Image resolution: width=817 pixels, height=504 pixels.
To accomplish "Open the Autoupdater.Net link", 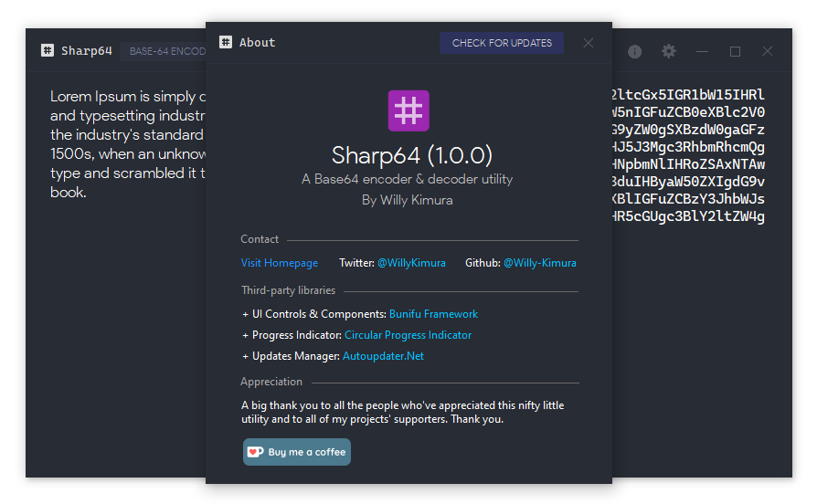I will [383, 356].
